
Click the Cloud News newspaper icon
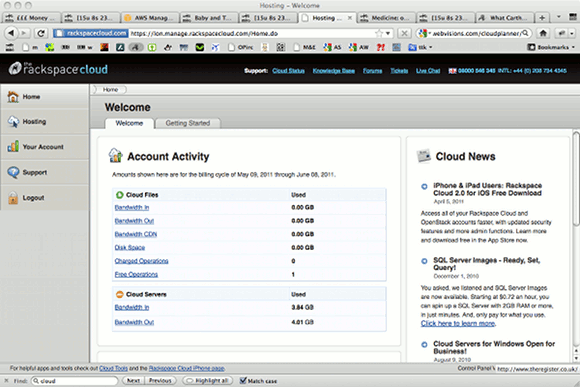pos(424,156)
